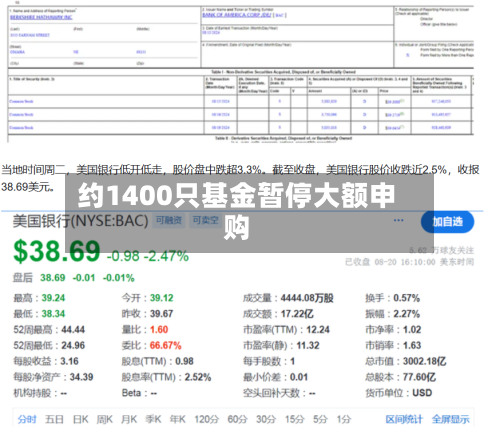Switch to the 分时 chart tab
500x427 pixels.
tap(27, 419)
